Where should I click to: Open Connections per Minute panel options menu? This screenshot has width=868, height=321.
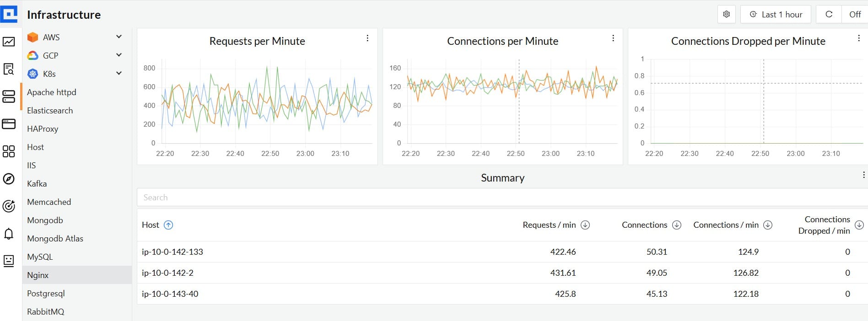[613, 38]
